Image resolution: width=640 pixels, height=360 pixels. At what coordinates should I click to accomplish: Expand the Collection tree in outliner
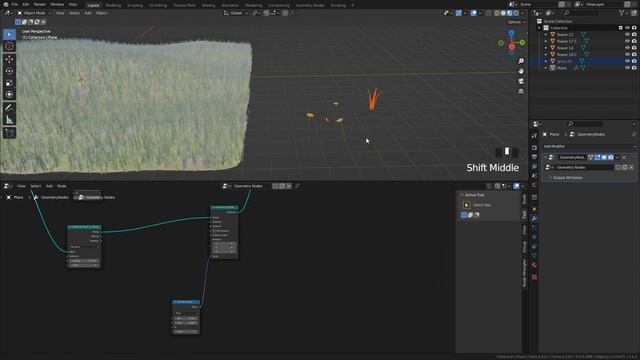(540, 28)
